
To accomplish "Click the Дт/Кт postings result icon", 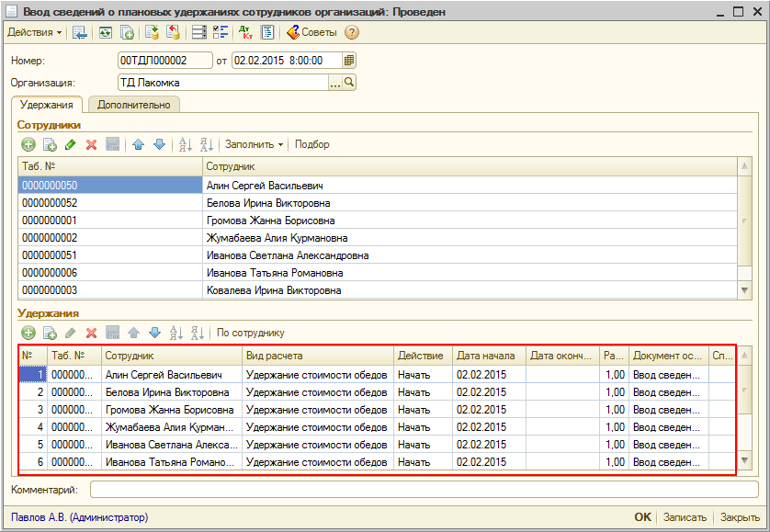I will click(245, 32).
